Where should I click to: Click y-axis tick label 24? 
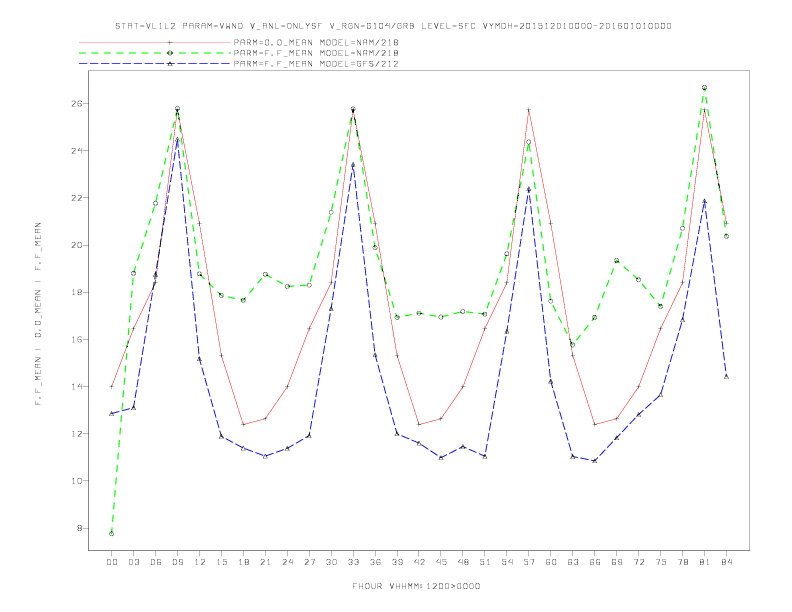76,150
